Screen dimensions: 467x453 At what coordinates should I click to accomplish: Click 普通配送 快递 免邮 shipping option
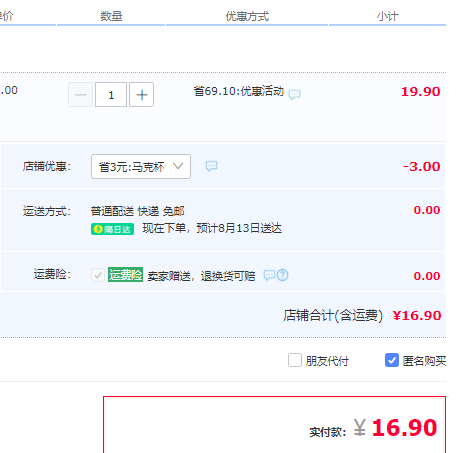[x=137, y=211]
